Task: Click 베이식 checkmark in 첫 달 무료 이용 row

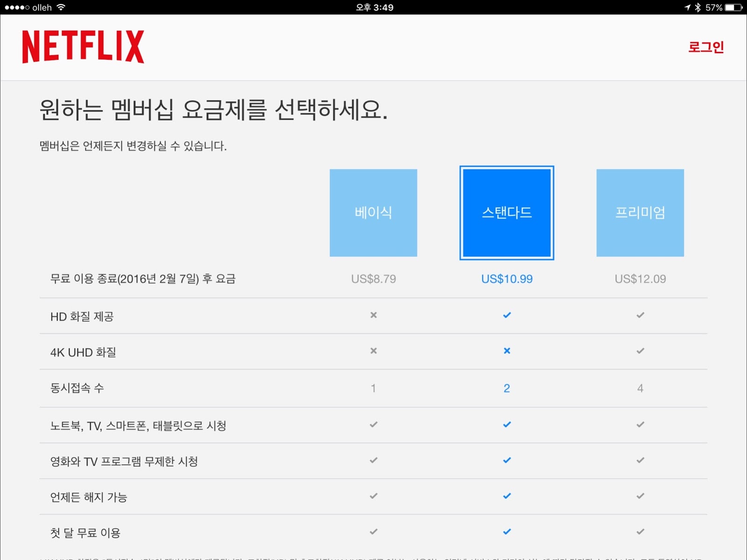Action: click(373, 532)
